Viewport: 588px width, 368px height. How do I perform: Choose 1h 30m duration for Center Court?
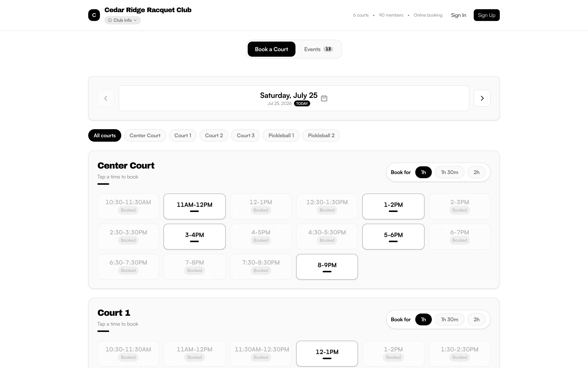tap(449, 172)
